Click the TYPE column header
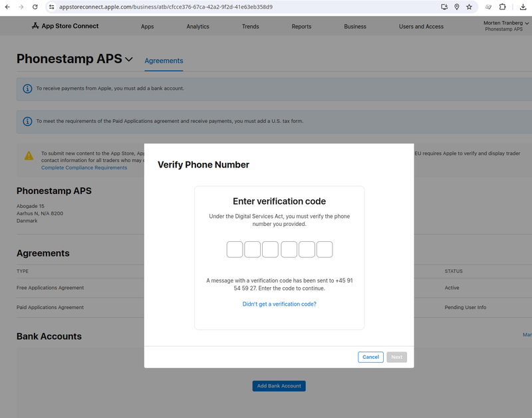532x418 pixels. click(23, 271)
